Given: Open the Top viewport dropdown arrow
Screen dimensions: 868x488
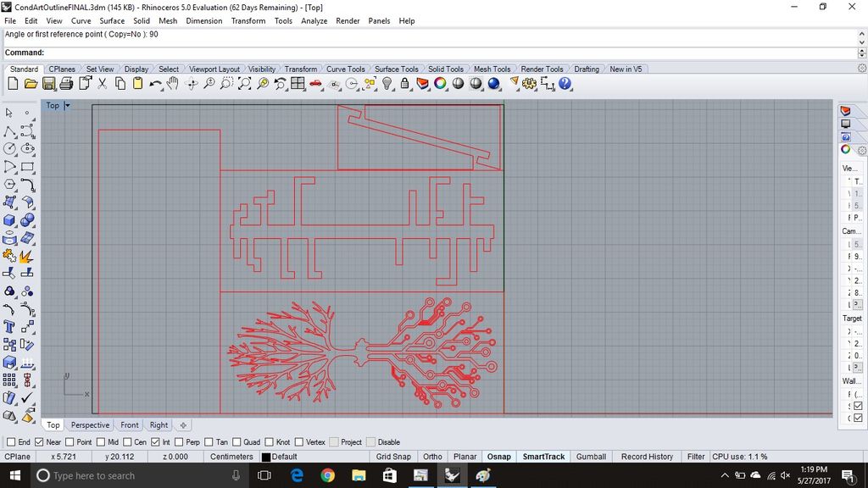Looking at the screenshot, I should click(x=68, y=105).
